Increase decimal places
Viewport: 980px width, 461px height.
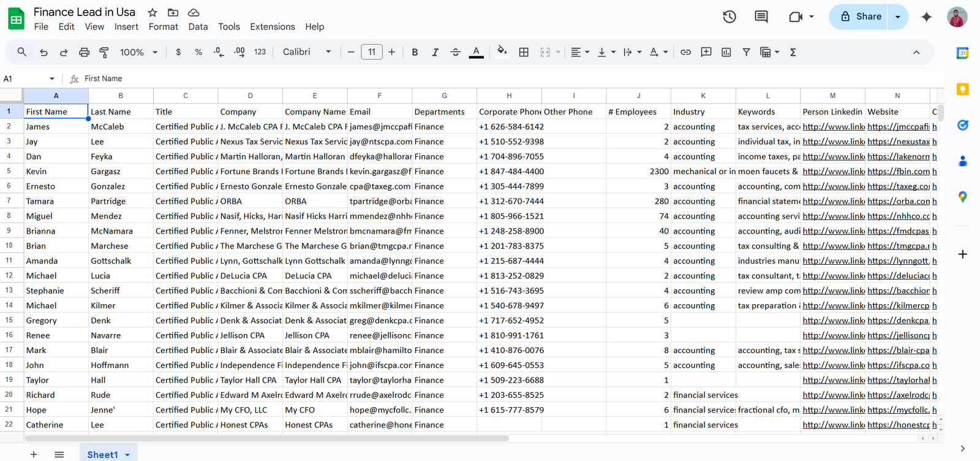[239, 52]
